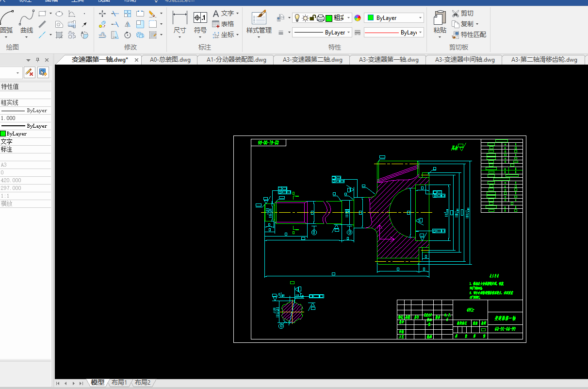Screen dimensions: 588x389
Task: Open the black-line ByLayer linetype dropdown
Action: pyautogui.click(x=322, y=32)
